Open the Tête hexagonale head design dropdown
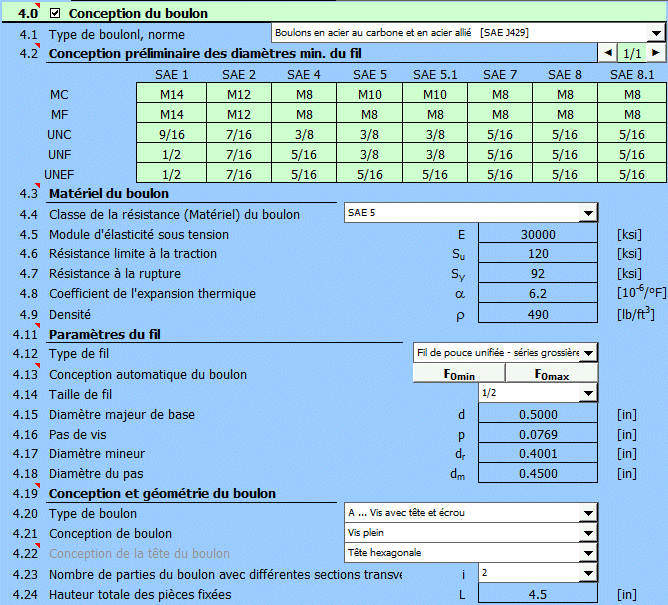 (x=588, y=553)
